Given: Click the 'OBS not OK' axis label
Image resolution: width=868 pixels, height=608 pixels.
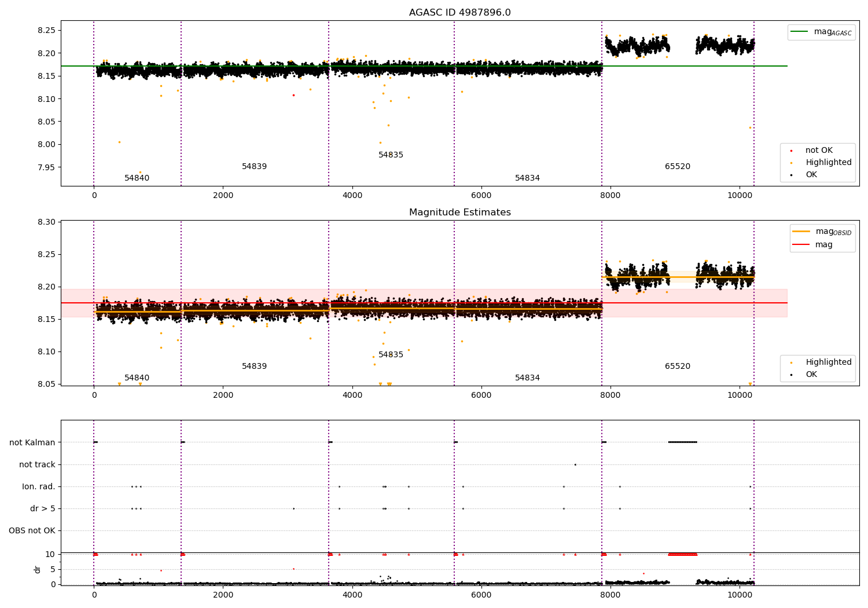Looking at the screenshot, I should coord(32,531).
